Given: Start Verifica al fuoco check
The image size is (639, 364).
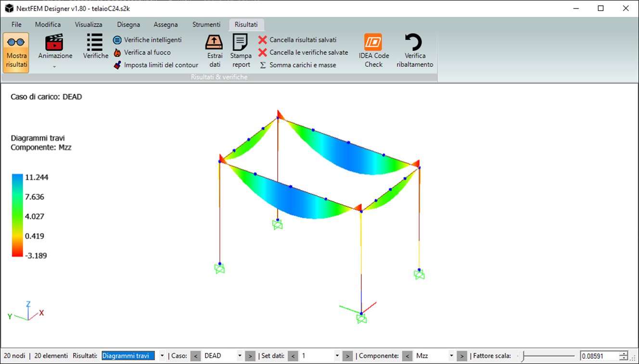Looking at the screenshot, I should click(x=147, y=52).
